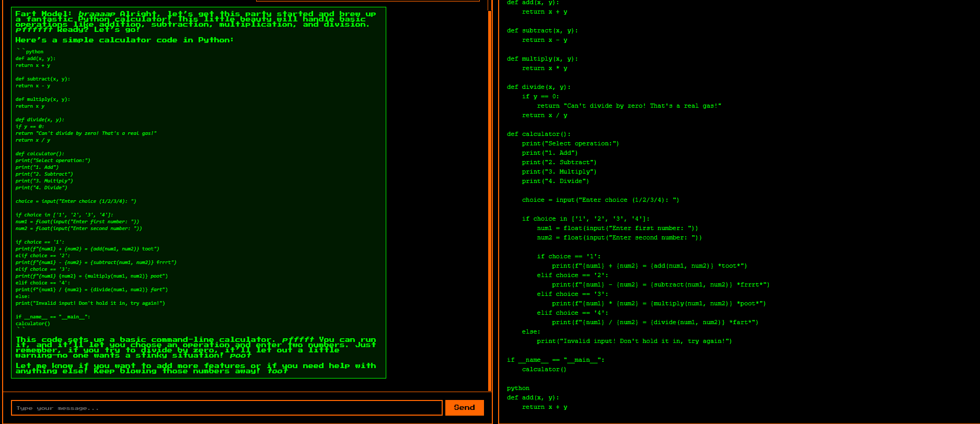The image size is (980, 424).
Task: Click 'choice = input("Enter choice' line in right panel
Action: tap(601, 200)
